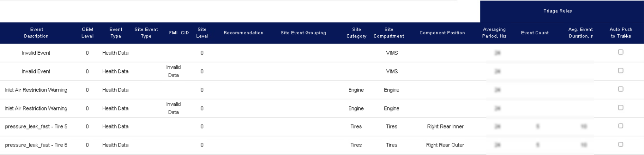Click the Auto Push to Trakka header
The height and width of the screenshot is (155, 644).
click(621, 33)
